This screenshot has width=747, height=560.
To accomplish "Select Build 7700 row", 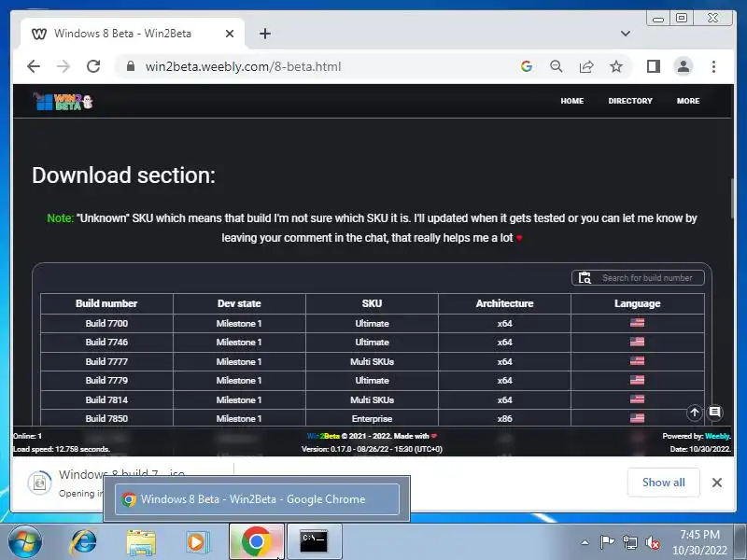I will coord(372,323).
